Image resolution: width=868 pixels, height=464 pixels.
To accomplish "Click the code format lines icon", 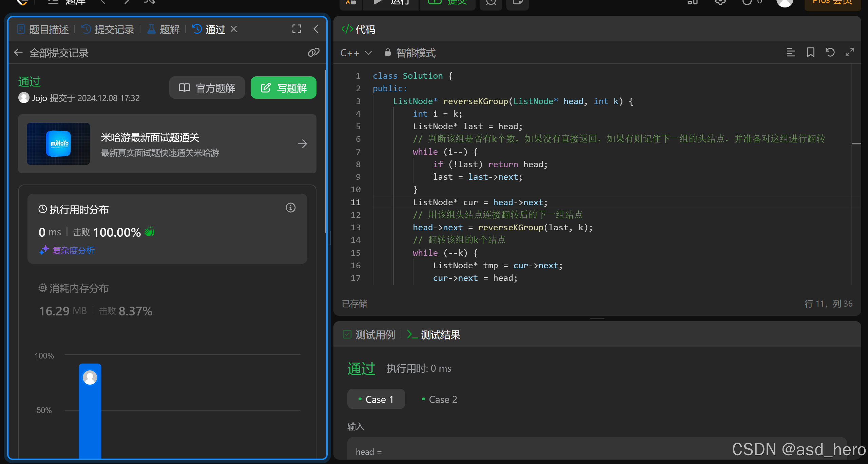I will [x=791, y=53].
